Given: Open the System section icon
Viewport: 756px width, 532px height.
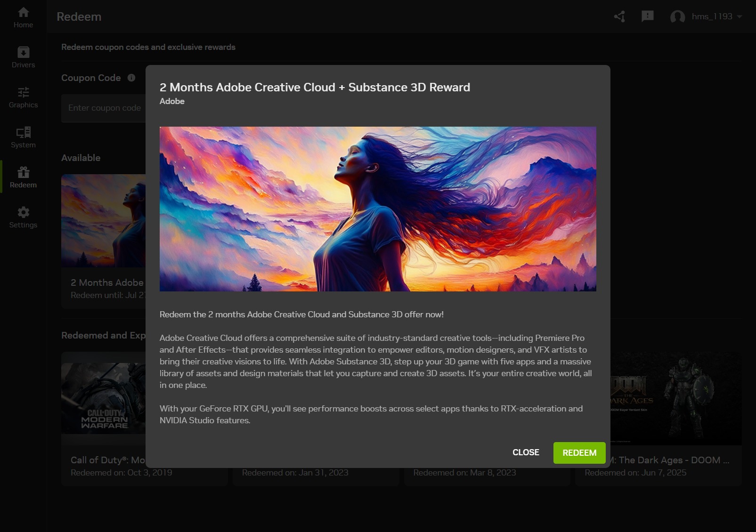Looking at the screenshot, I should [23, 132].
